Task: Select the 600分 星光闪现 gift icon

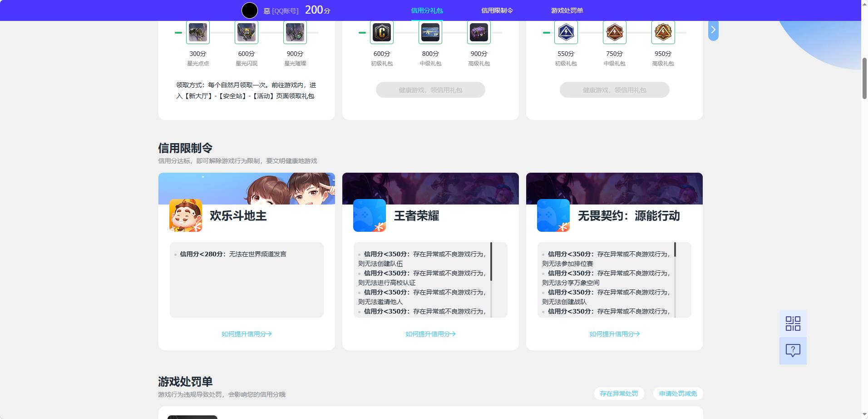Action: tap(247, 32)
